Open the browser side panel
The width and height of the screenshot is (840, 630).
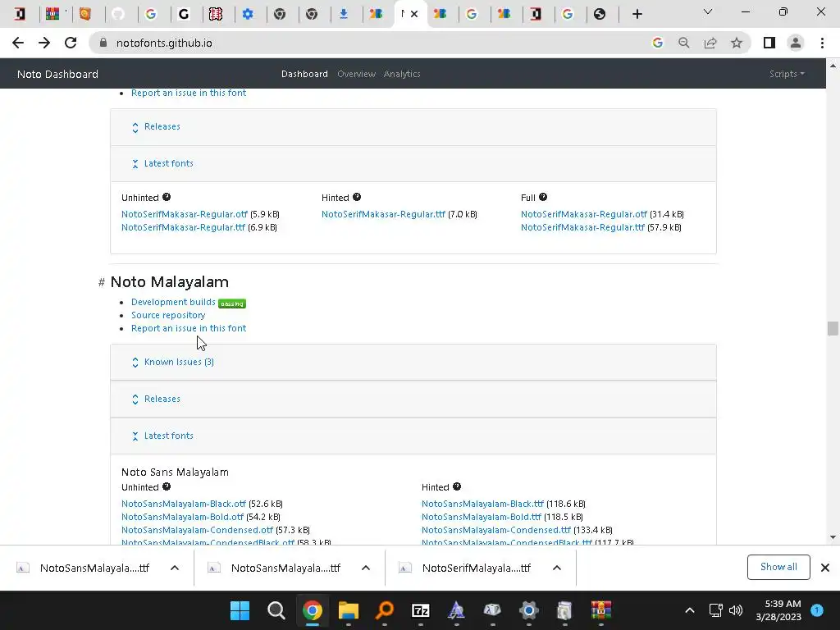(x=769, y=43)
